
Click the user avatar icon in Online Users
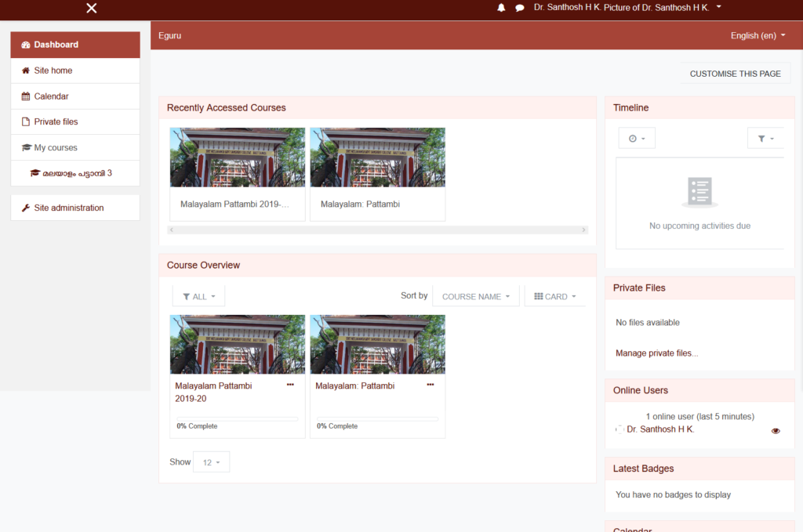[620, 429]
